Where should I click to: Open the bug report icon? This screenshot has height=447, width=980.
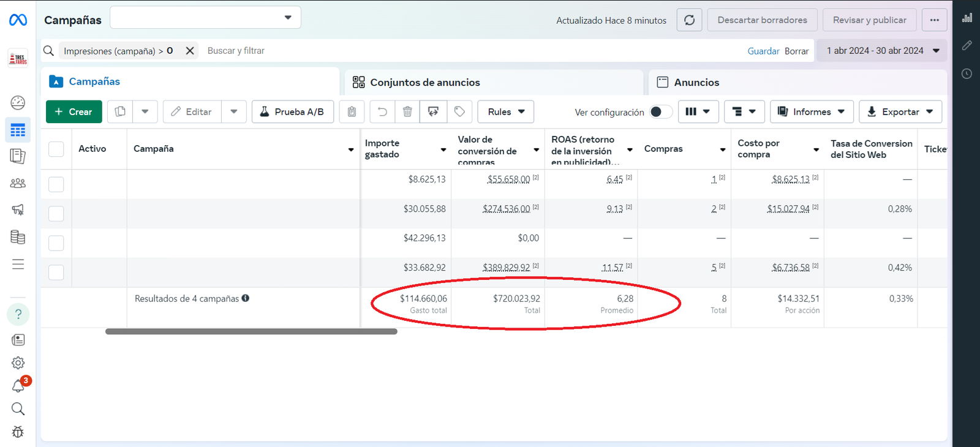(x=18, y=432)
